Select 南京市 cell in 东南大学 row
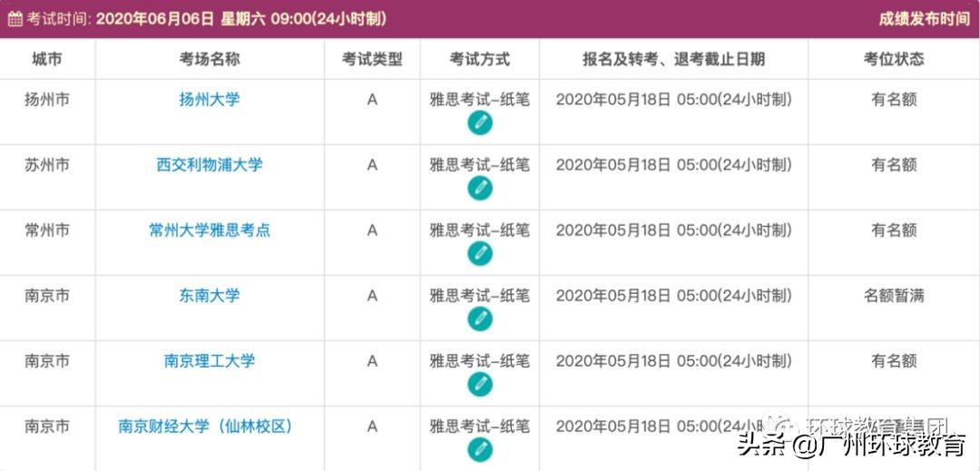980x471 pixels. tap(47, 296)
